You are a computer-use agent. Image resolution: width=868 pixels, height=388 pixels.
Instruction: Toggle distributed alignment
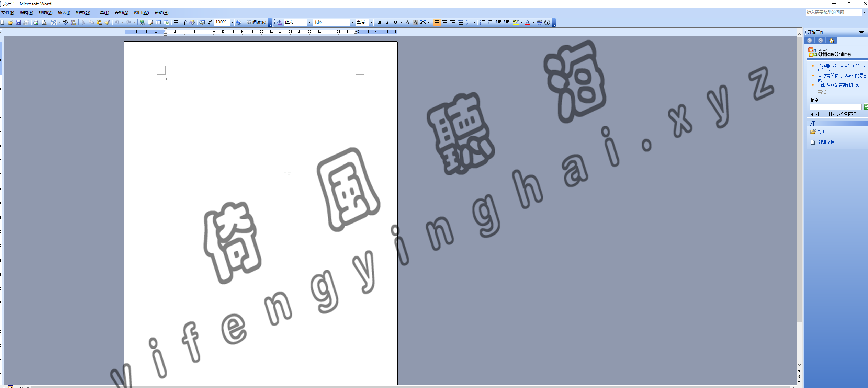[x=461, y=22]
